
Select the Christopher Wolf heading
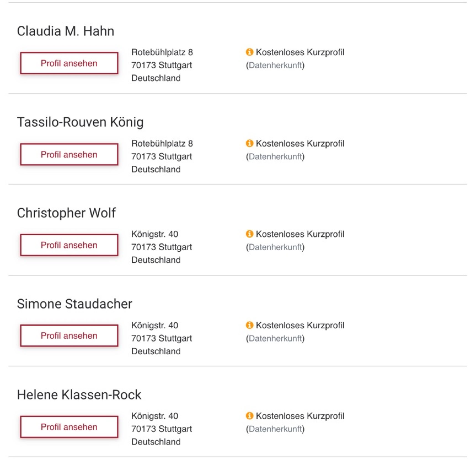tap(66, 213)
